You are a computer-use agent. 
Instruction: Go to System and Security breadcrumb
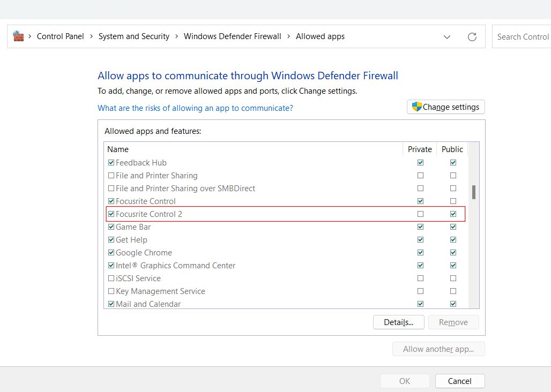(133, 36)
